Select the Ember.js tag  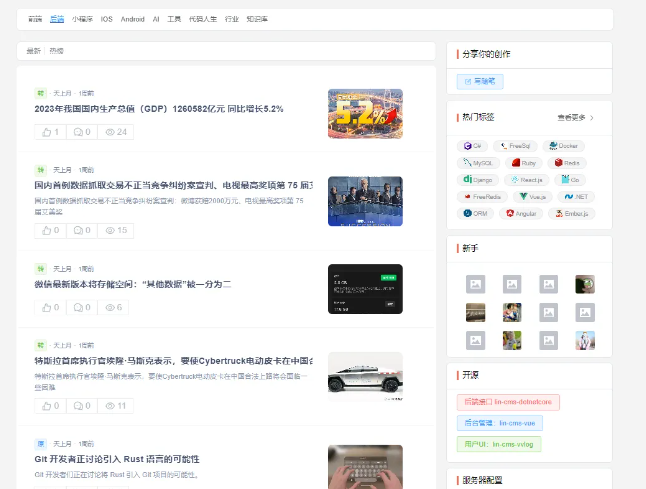tap(571, 213)
